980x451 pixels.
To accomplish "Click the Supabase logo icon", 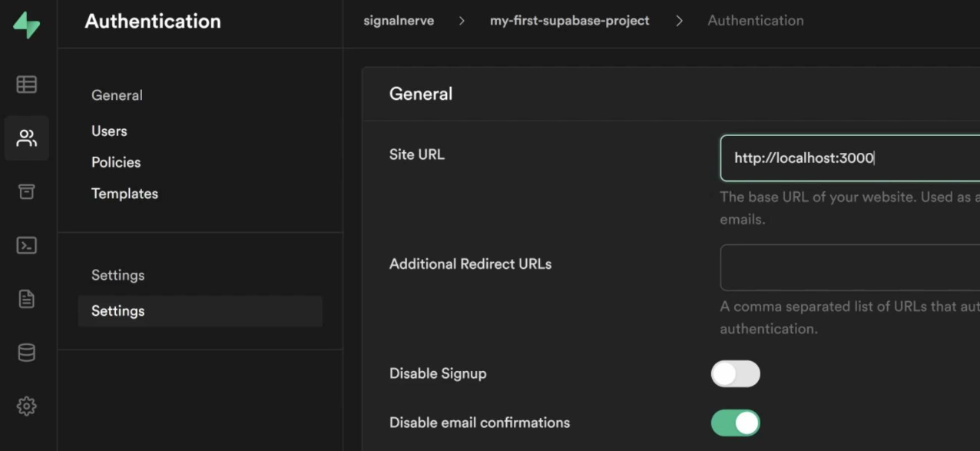I will pos(27,24).
